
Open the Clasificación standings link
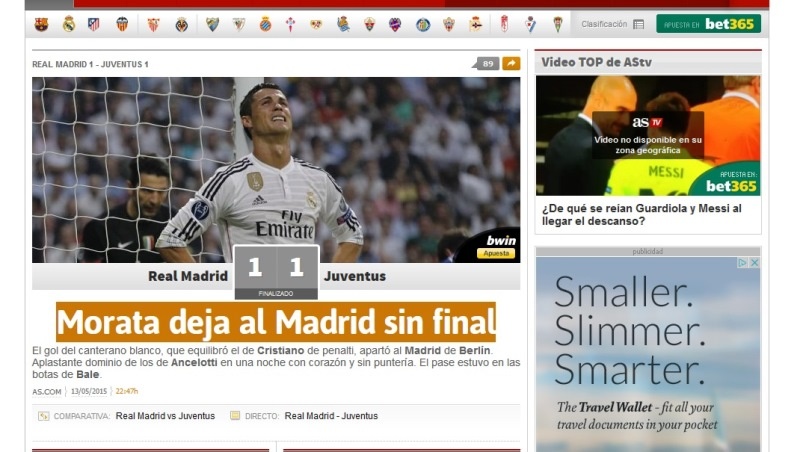click(612, 24)
